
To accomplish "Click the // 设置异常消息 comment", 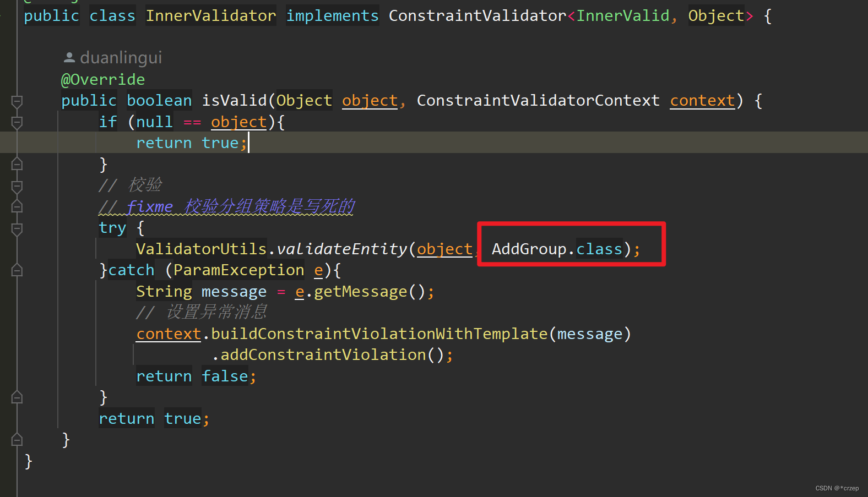I will [x=202, y=313].
